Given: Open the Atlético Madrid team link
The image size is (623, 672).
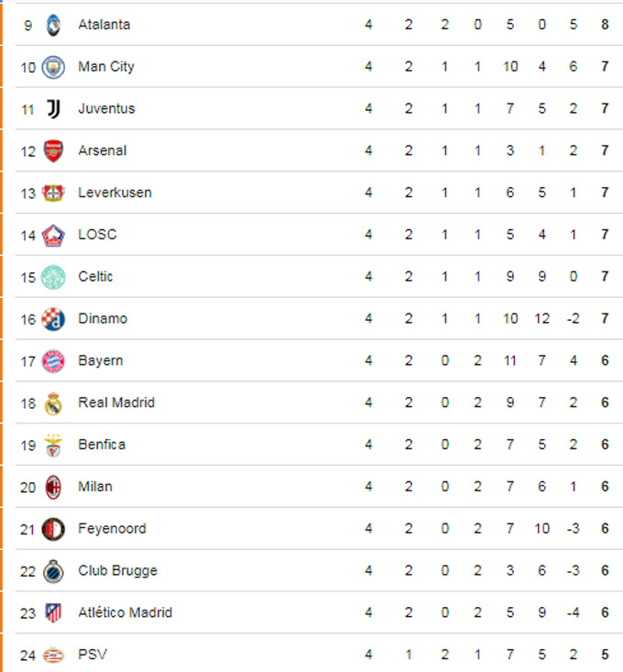Looking at the screenshot, I should click(x=125, y=612).
